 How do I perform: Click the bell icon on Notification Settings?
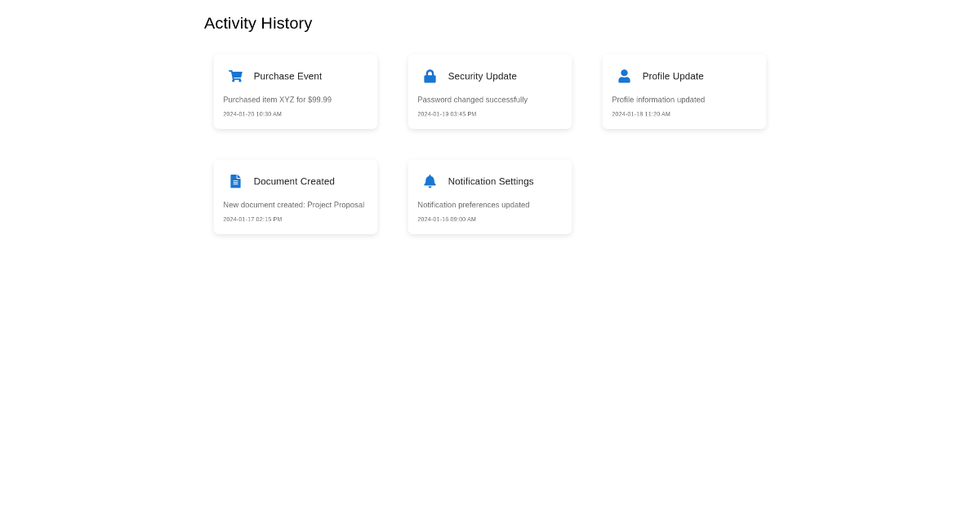(x=430, y=181)
